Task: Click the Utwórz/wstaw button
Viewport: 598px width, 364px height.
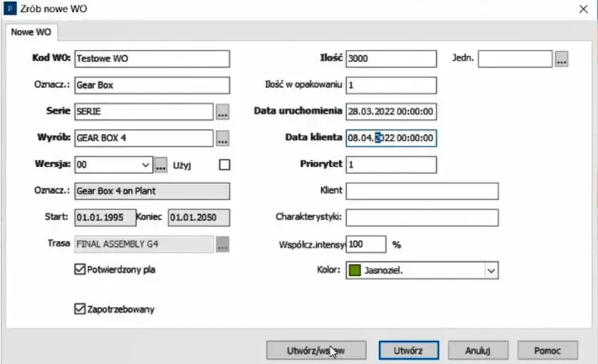Action: pyautogui.click(x=316, y=350)
